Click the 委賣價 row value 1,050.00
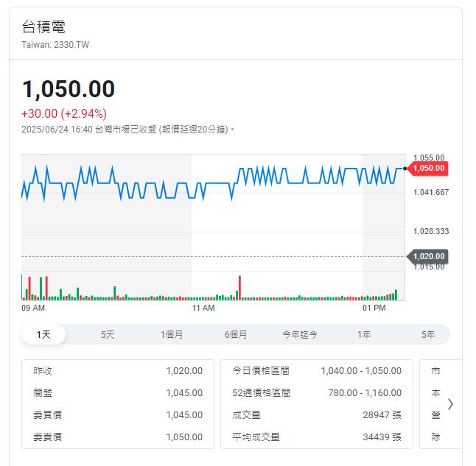 click(x=184, y=437)
